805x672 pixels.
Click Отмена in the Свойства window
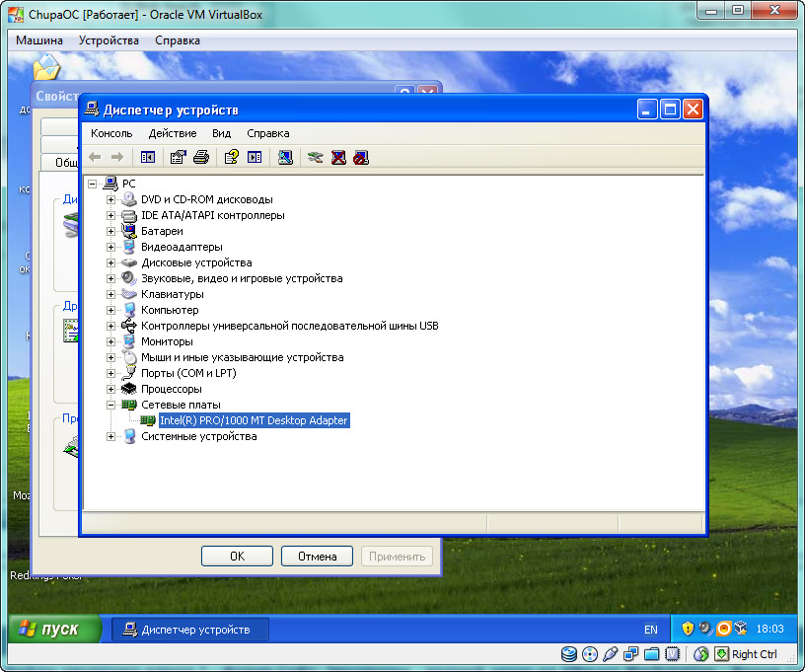point(318,556)
